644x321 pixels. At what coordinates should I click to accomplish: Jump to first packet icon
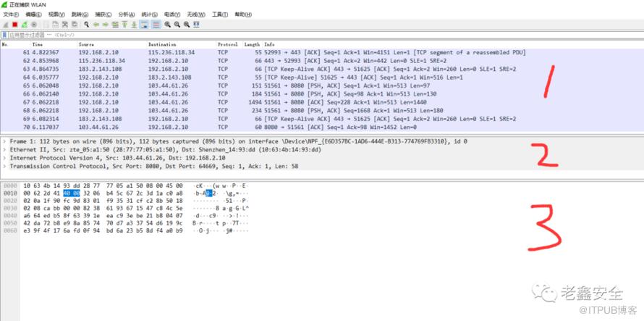tap(124, 25)
